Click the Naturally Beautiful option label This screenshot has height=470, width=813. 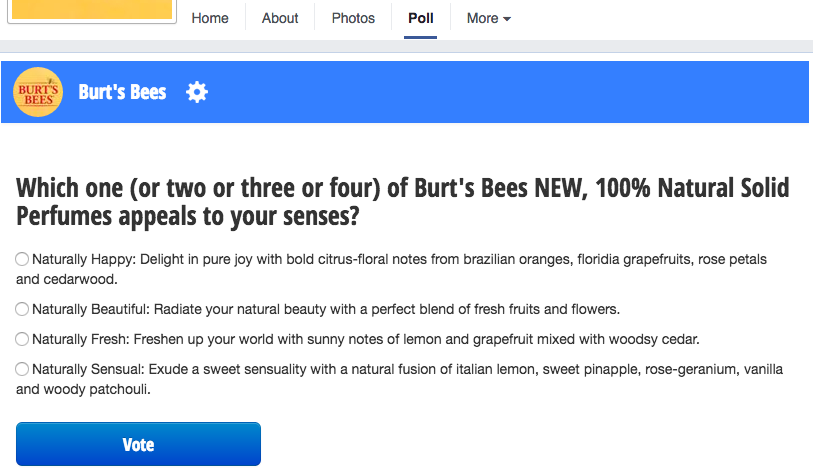pos(326,309)
